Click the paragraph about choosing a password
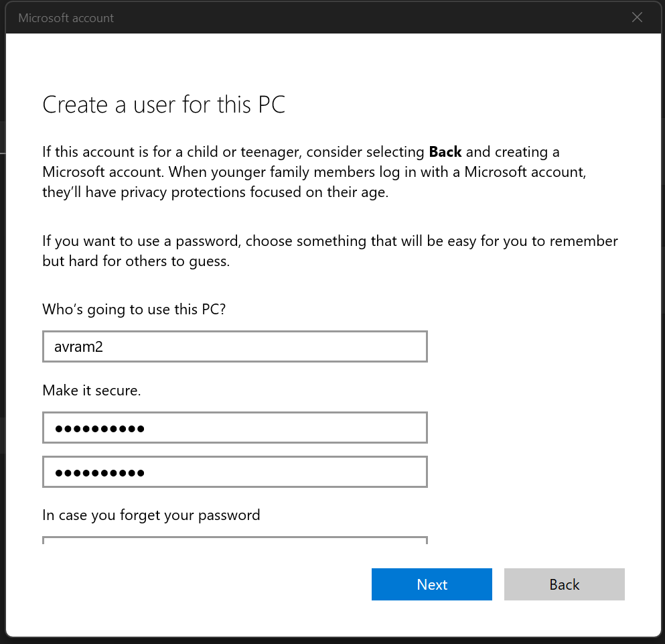The image size is (665, 644). (x=328, y=251)
